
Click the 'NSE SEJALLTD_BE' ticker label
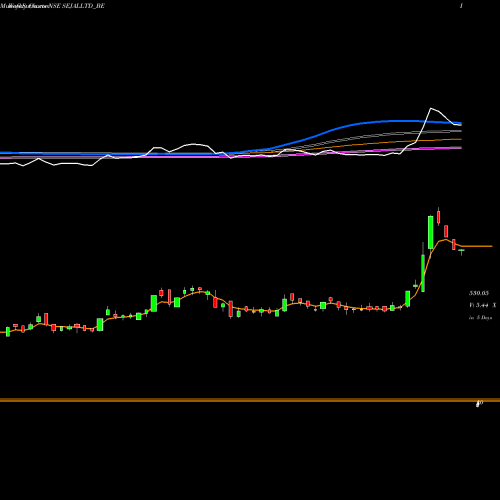pyautogui.click(x=76, y=6)
